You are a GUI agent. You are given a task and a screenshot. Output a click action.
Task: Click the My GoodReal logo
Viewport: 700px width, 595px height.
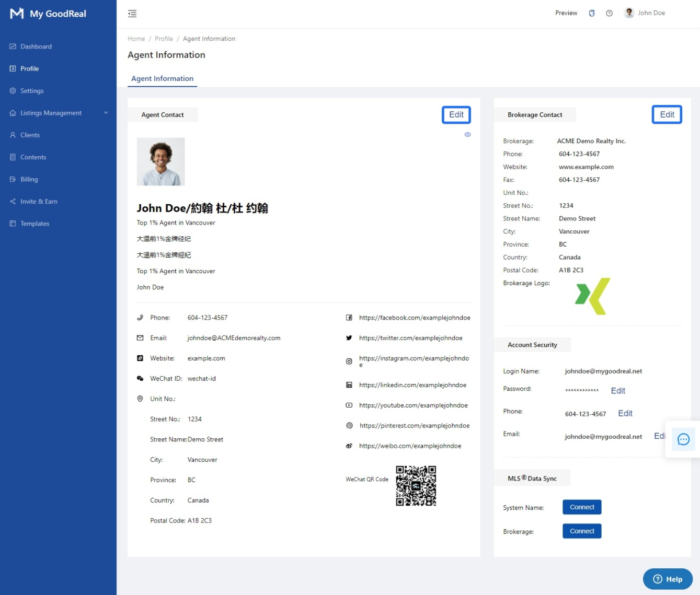pos(48,14)
